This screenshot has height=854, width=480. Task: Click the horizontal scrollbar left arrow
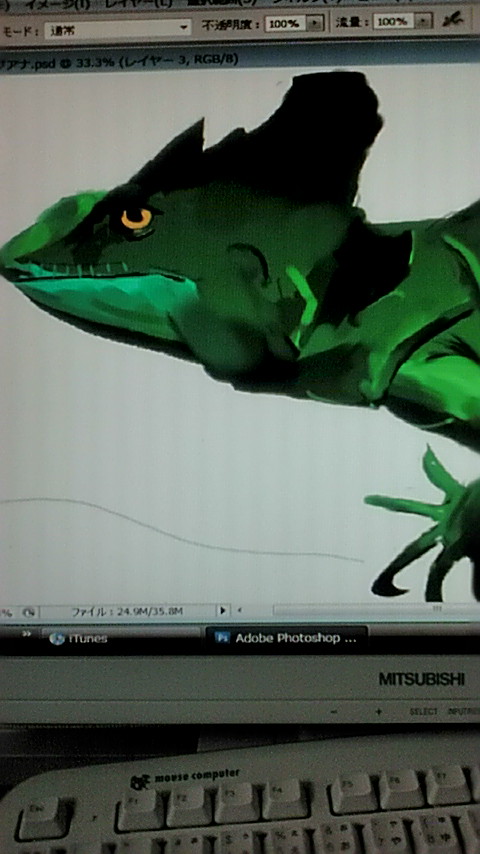239,611
